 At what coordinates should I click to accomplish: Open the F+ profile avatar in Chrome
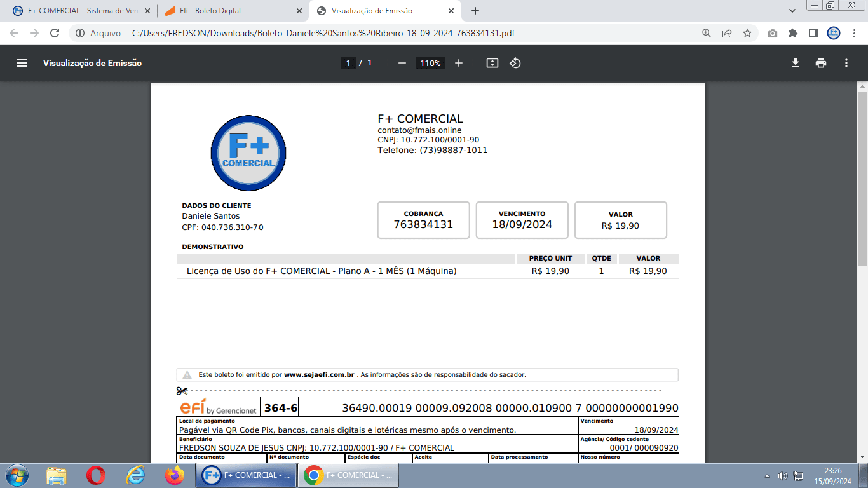(834, 33)
